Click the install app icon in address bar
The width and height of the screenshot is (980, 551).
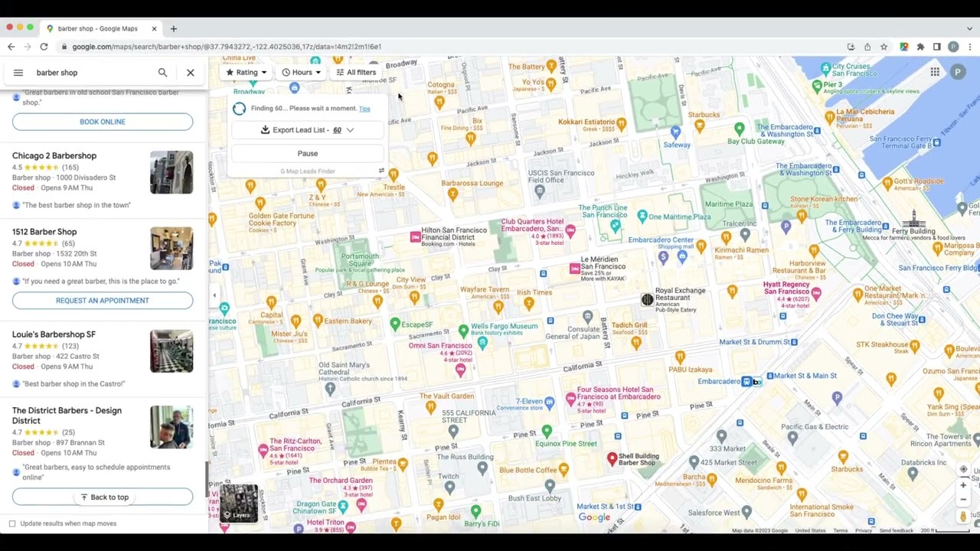click(851, 47)
